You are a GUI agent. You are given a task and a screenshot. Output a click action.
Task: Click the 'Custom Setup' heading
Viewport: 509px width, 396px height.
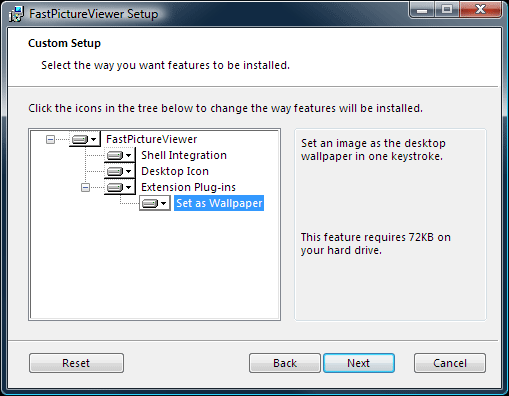[x=64, y=43]
